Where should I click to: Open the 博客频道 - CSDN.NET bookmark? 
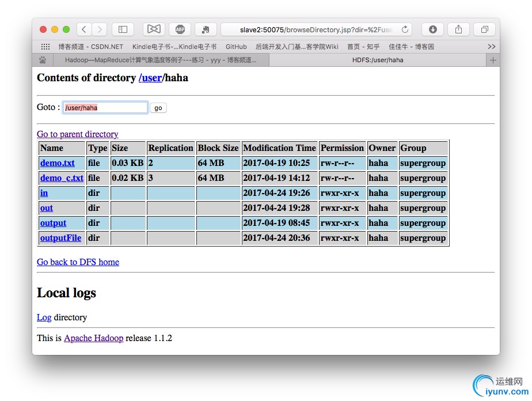[x=90, y=47]
